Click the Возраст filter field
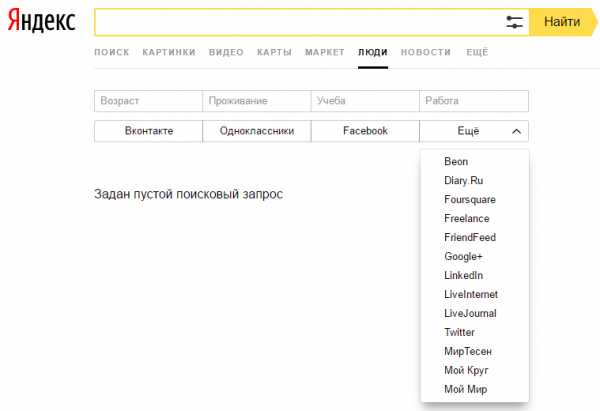 coord(148,101)
